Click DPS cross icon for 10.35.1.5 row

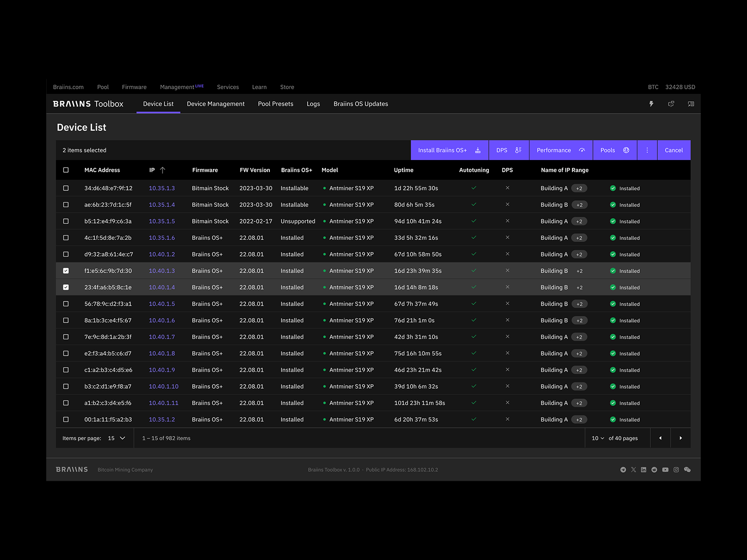coord(507,221)
